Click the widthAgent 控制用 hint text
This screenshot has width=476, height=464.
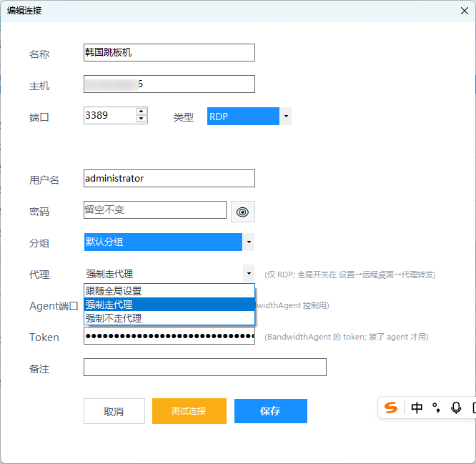(292, 305)
